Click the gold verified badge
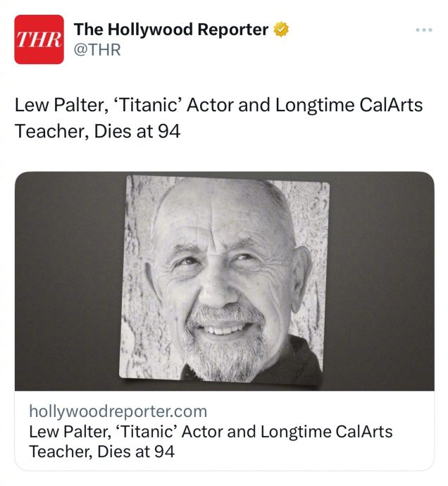This screenshot has height=486, width=448. (x=282, y=30)
